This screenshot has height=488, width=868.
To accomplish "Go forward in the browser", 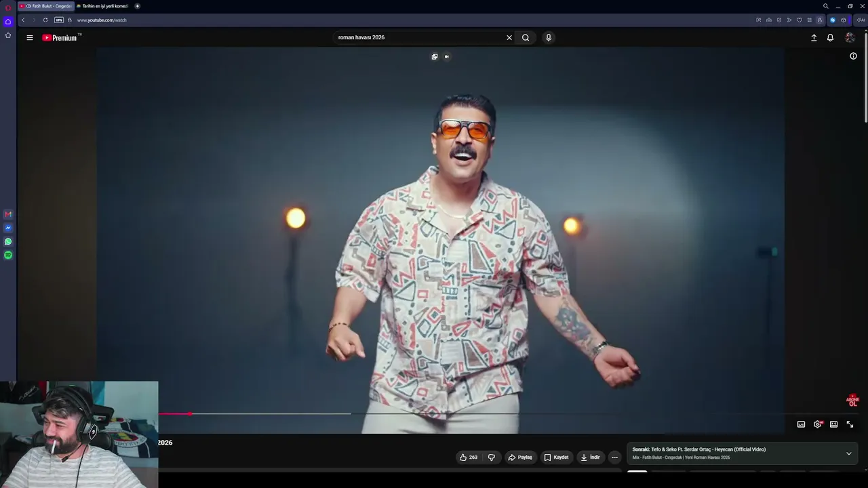I will [34, 20].
